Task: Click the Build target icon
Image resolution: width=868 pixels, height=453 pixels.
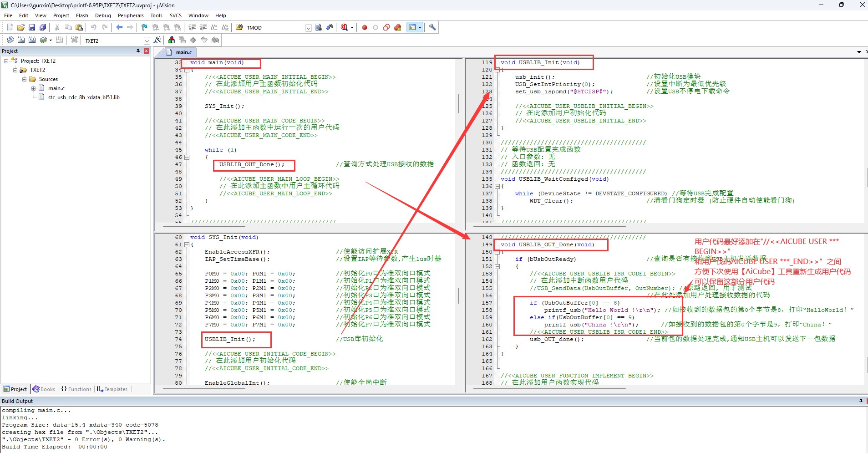Action: [x=21, y=40]
